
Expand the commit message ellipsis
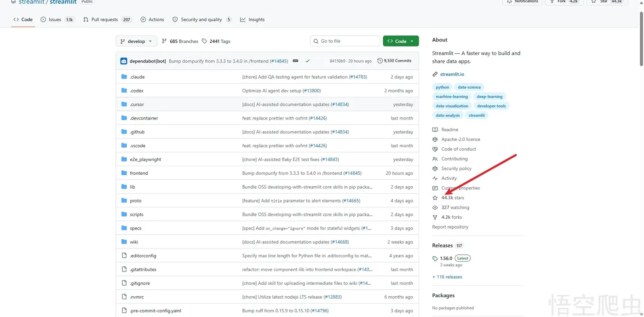click(295, 61)
